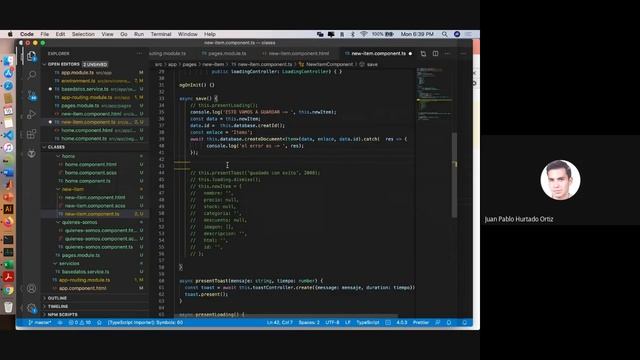Open errors and warnings count in status bar
640x360 pixels.
click(80, 322)
